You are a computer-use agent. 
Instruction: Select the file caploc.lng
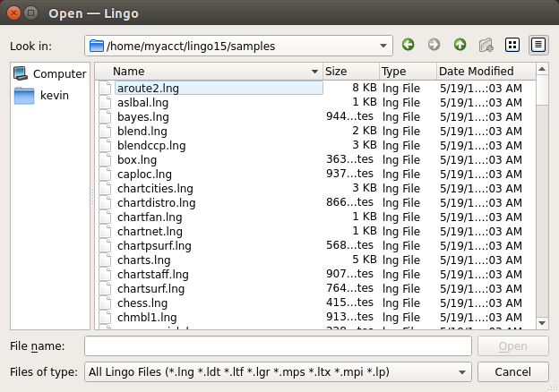[x=145, y=175]
